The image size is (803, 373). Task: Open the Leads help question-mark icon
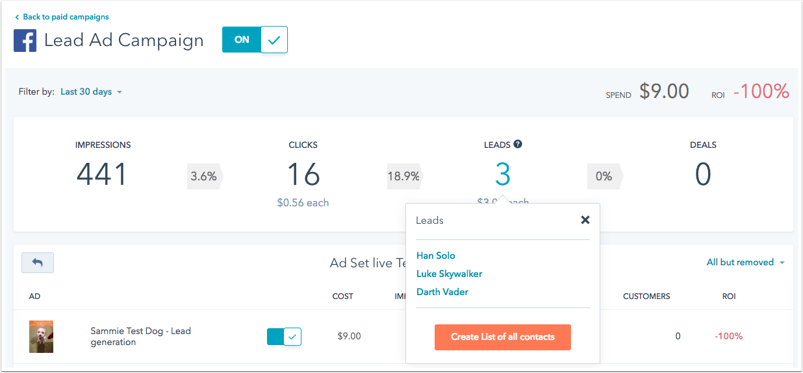[518, 144]
